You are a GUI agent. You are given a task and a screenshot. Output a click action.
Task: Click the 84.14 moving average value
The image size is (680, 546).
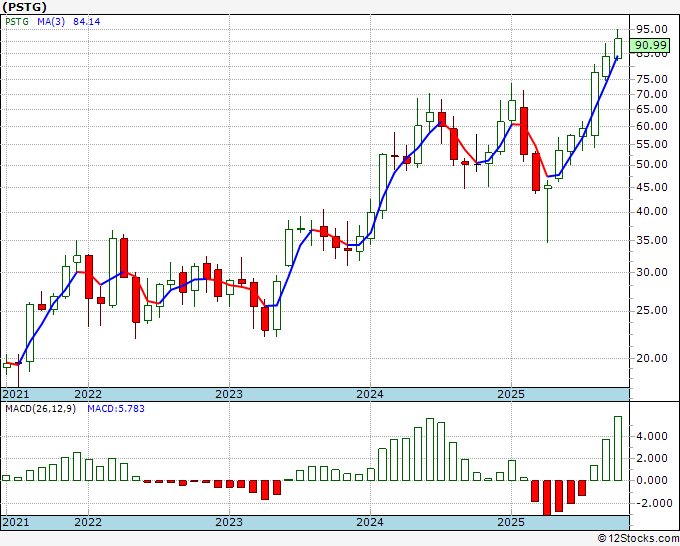tap(87, 22)
